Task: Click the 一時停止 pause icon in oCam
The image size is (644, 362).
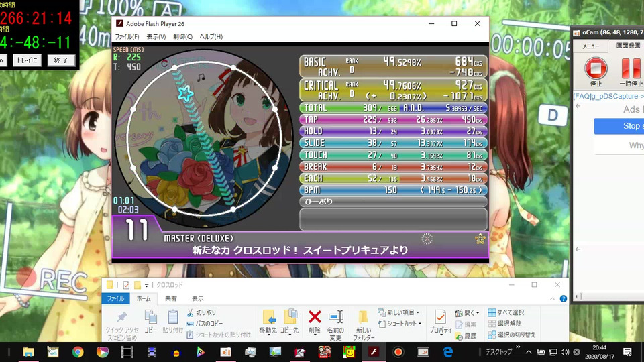Action: pyautogui.click(x=631, y=68)
